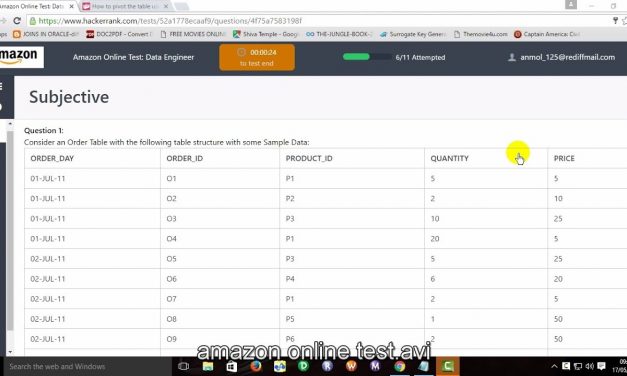The height and width of the screenshot is (376, 627).
Task: Click the '6/11 Attempted' label
Action: pyautogui.click(x=420, y=58)
